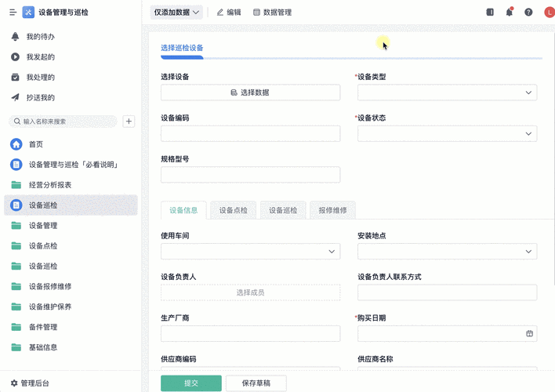This screenshot has height=392, width=555.
Task: Open the 设备维护保养 folder
Action: [71, 307]
